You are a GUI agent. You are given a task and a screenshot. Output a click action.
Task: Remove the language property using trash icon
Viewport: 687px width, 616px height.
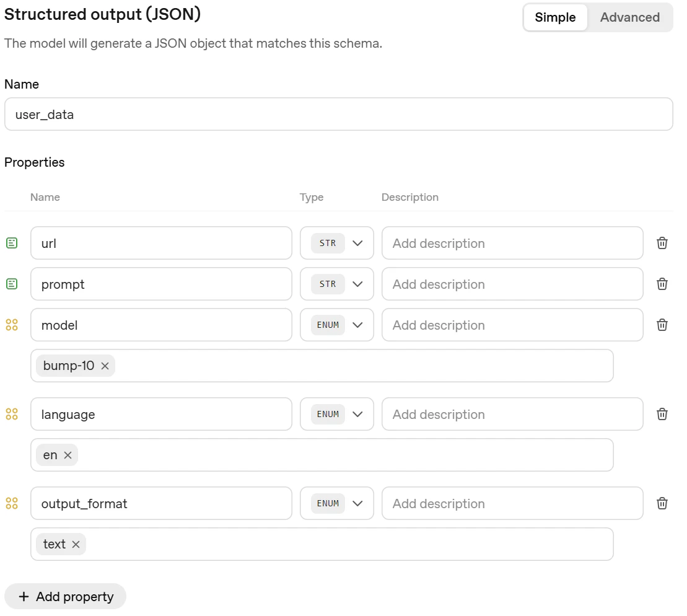pos(662,414)
